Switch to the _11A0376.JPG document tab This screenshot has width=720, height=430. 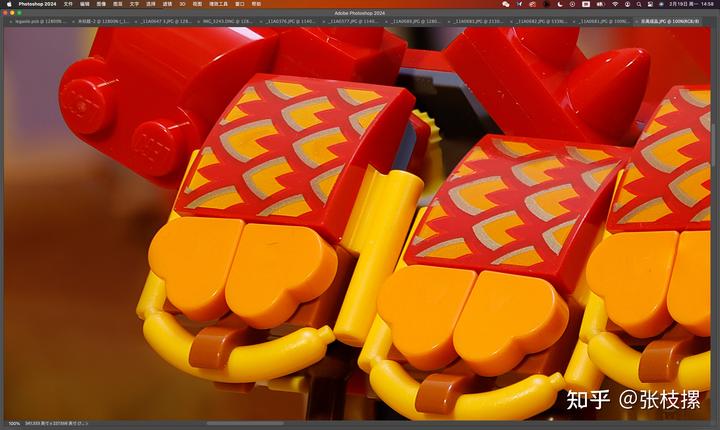291,22
